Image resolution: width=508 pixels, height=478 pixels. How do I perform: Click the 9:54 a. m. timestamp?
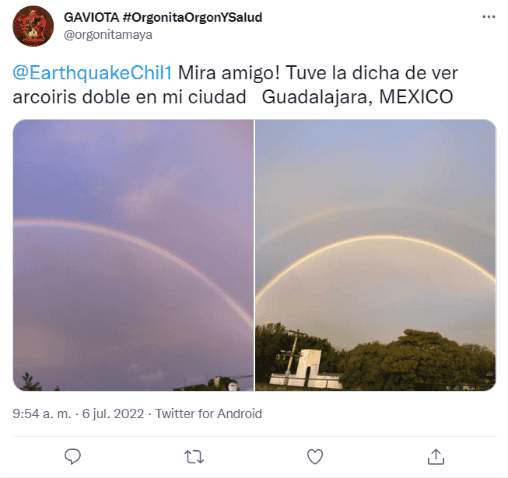[42, 413]
